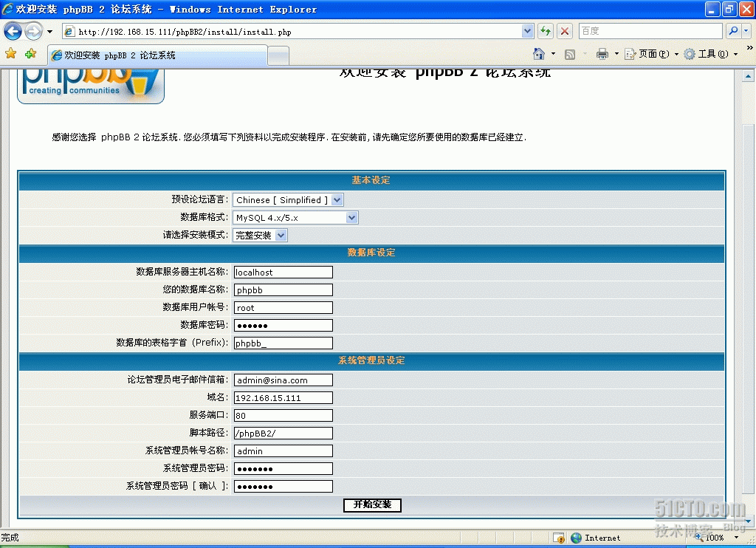Viewport: 756px width, 548px height.
Task: Minimize the Internet Explorer window
Action: [x=712, y=9]
